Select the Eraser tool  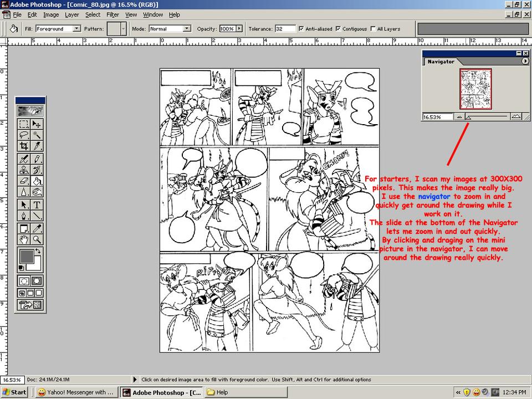click(x=24, y=181)
